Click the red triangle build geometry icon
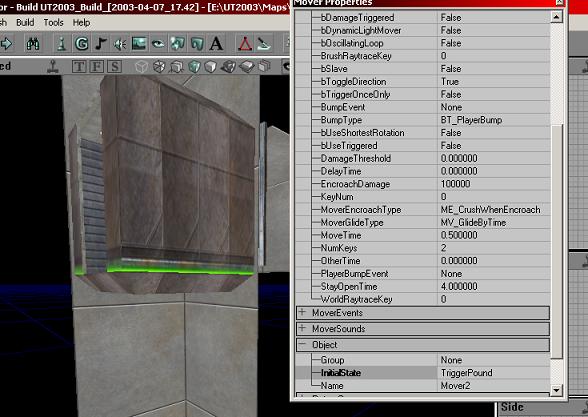The width and height of the screenshot is (588, 417). 245,44
